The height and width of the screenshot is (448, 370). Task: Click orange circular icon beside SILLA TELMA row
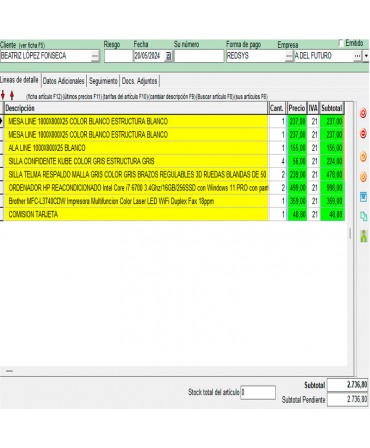click(x=363, y=177)
